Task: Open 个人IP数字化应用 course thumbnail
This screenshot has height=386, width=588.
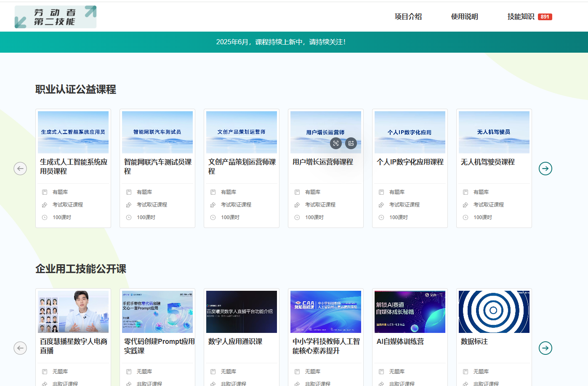Action: (410, 132)
